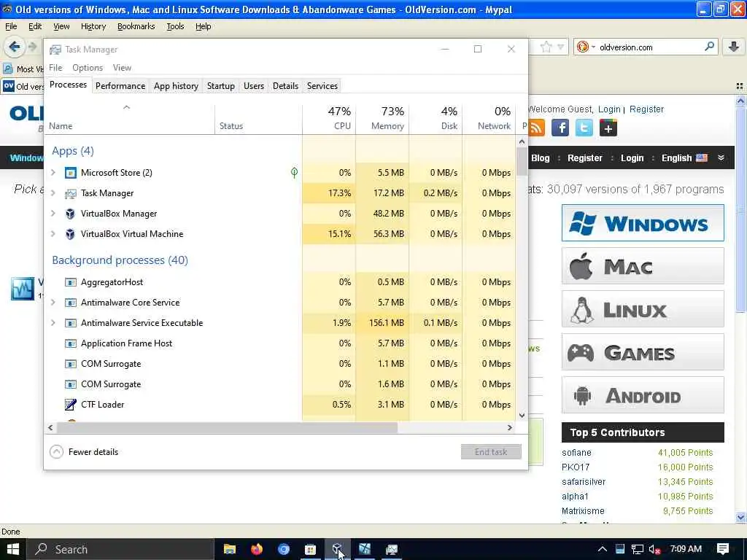
Task: Open Microsoft Store from the taskbar
Action: (311, 549)
